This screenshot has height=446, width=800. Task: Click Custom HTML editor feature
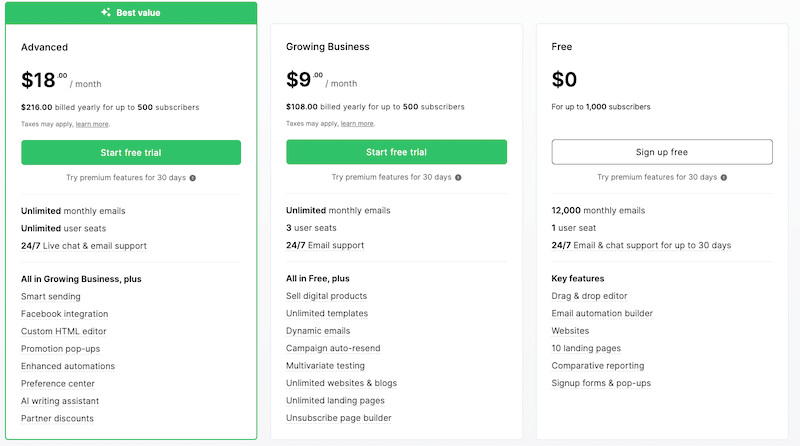coord(64,331)
